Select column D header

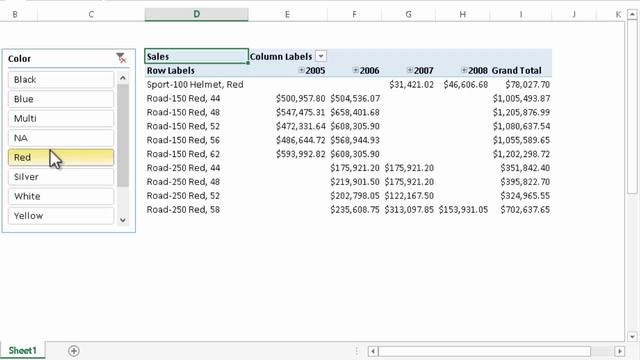tap(196, 14)
